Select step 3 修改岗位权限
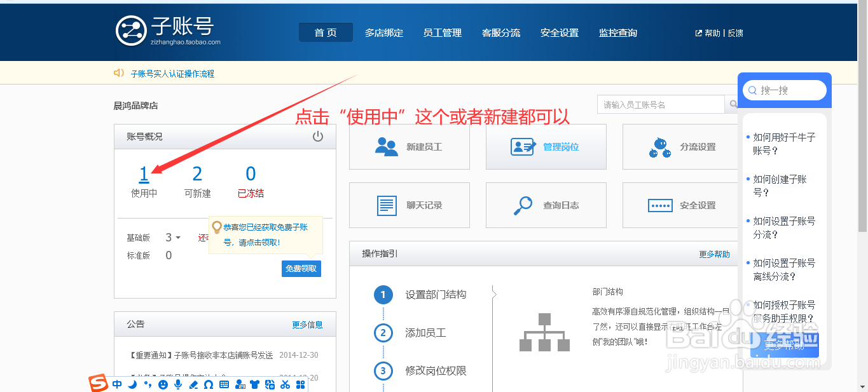 coord(420,371)
